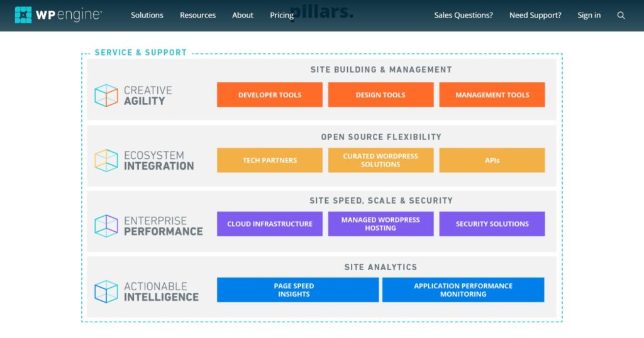Click the Creative Agility cube icon

click(x=106, y=95)
